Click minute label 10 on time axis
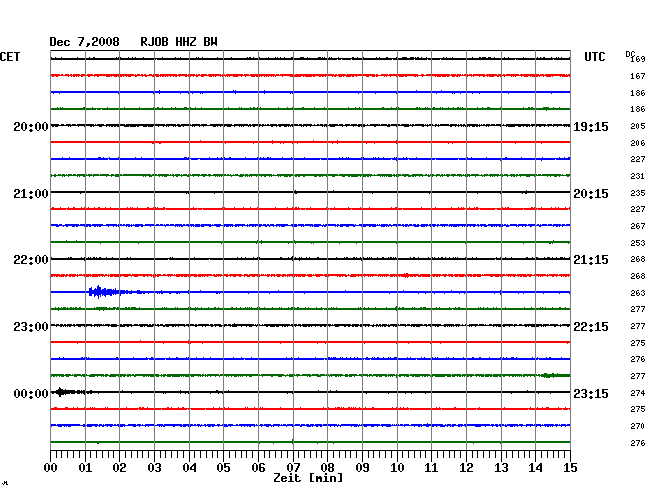Image resolution: width=650 pixels, height=494 pixels. pyautogui.click(x=397, y=467)
